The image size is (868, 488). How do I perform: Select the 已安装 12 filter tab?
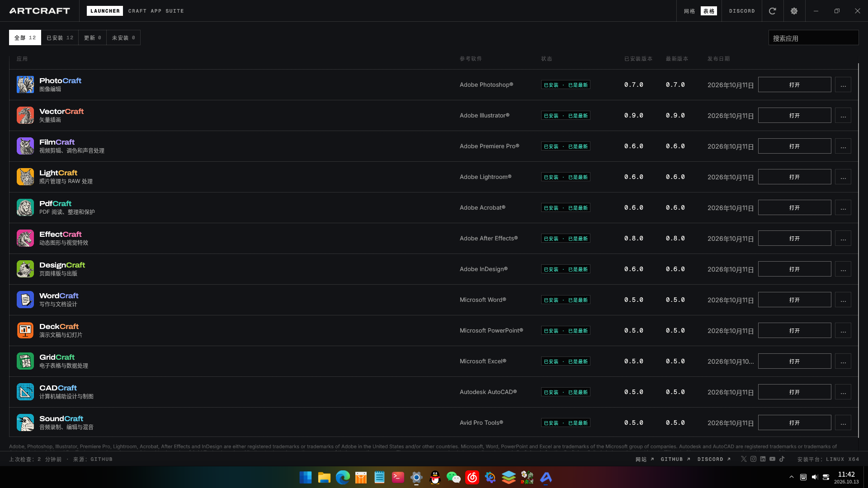[60, 38]
